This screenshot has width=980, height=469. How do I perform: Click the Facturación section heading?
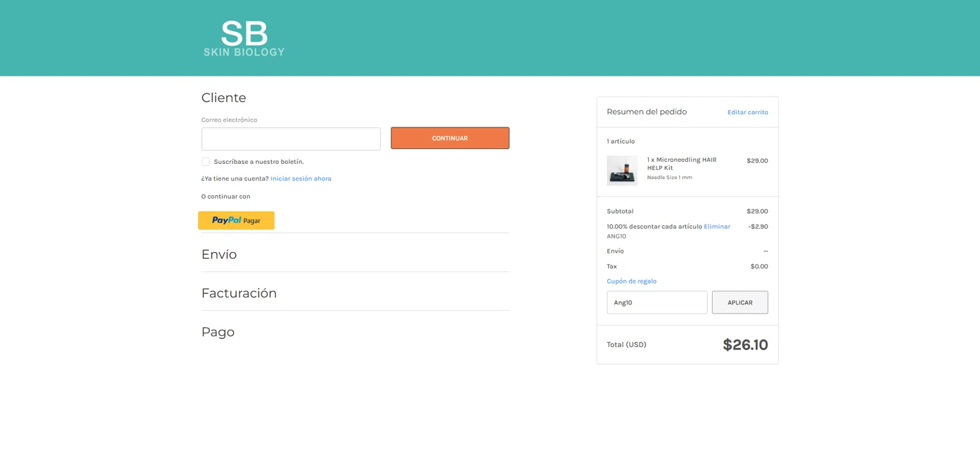tap(239, 293)
